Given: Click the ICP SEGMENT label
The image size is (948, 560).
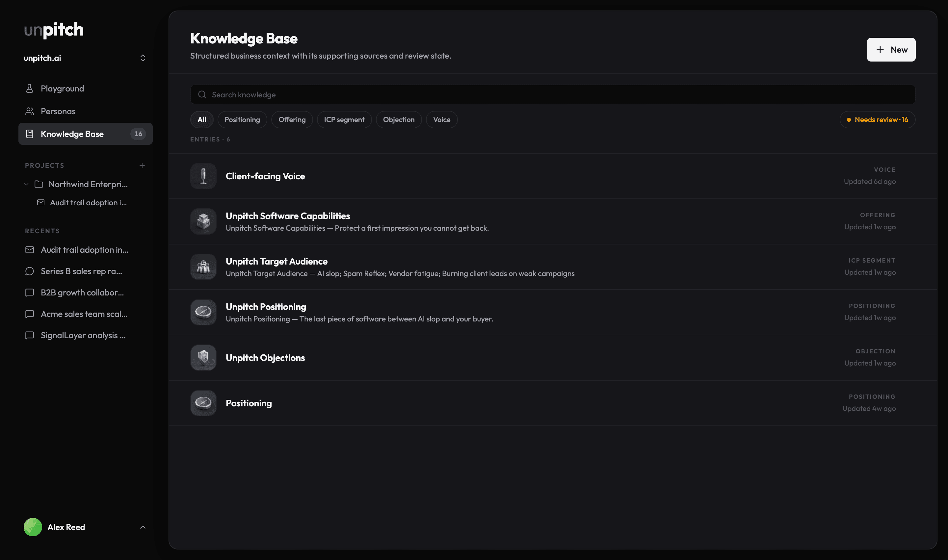Looking at the screenshot, I should (x=872, y=260).
